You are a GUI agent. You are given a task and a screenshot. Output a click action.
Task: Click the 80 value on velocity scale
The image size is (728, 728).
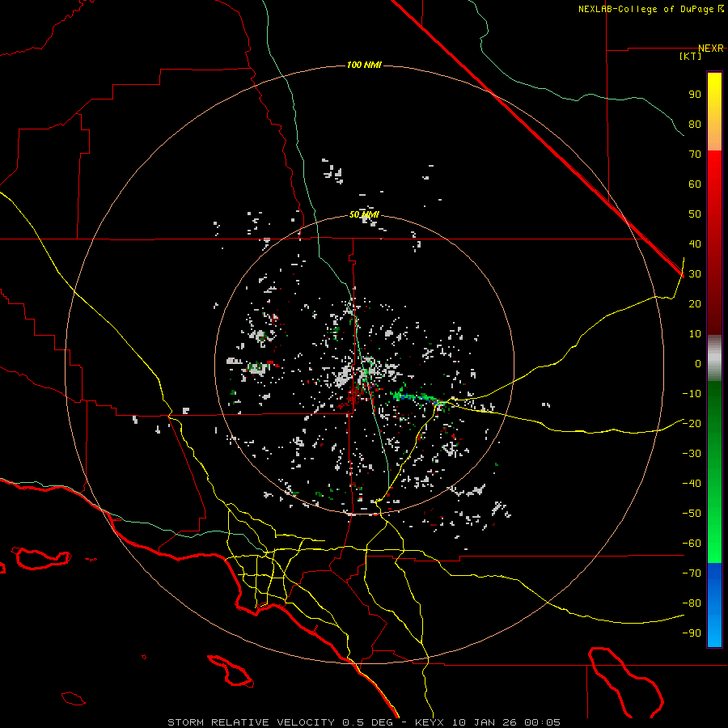click(x=695, y=125)
